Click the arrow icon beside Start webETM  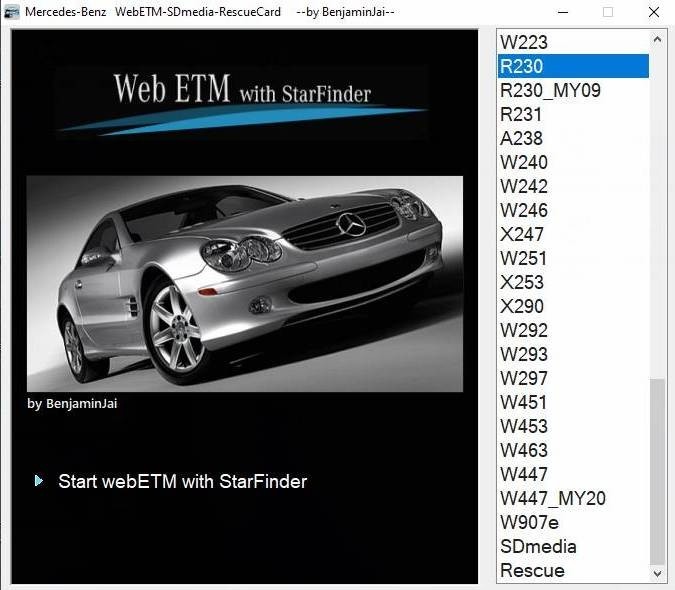point(39,481)
